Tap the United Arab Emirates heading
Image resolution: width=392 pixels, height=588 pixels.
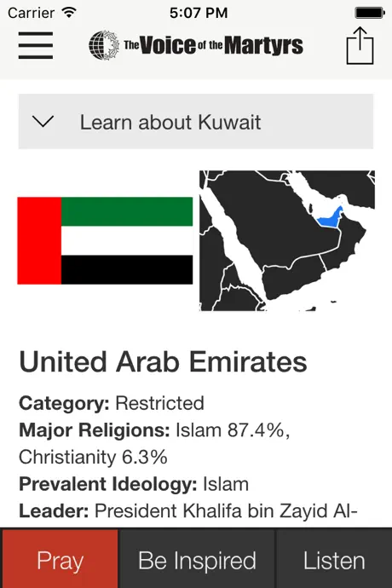pos(163,362)
